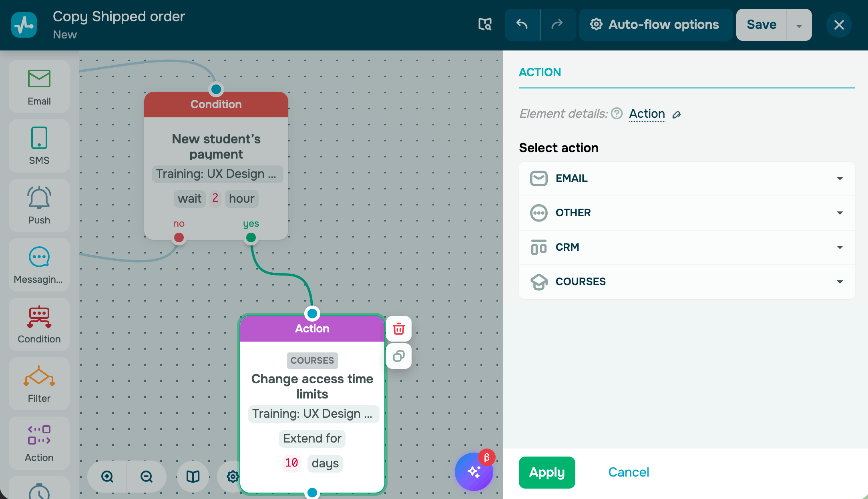868x499 pixels.
Task: Click the Cancel link
Action: pos(629,473)
